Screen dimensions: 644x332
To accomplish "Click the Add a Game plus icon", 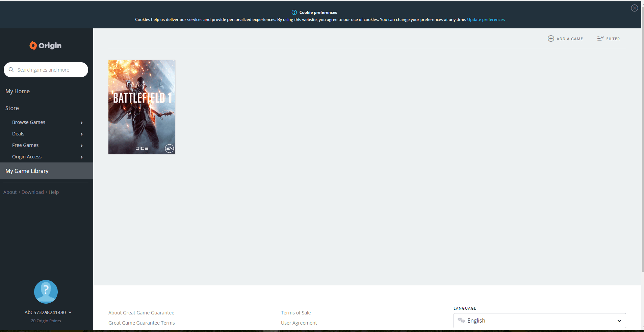I will (551, 39).
